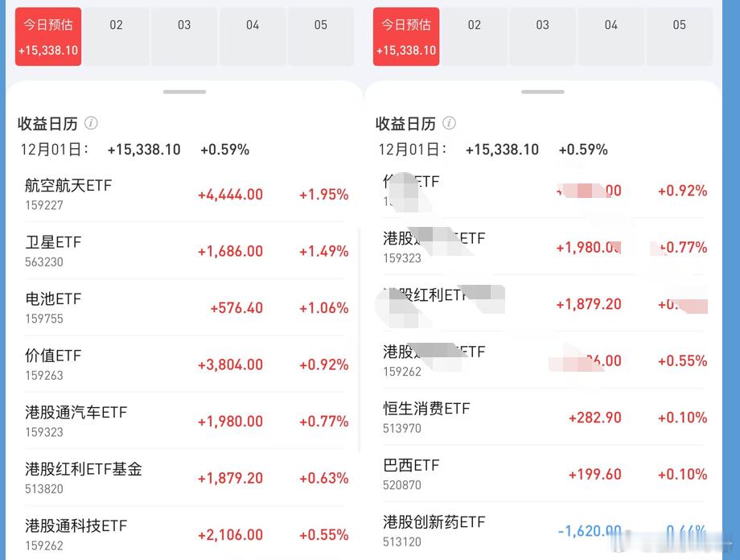
Task: Tap the right panel's sheet drag handle
Action: tap(542, 92)
